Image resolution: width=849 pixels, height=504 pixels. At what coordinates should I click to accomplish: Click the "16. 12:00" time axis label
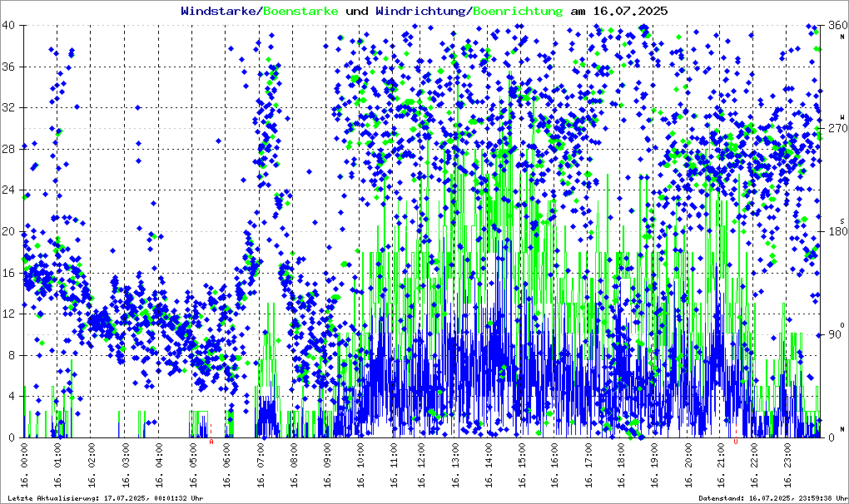(420, 465)
